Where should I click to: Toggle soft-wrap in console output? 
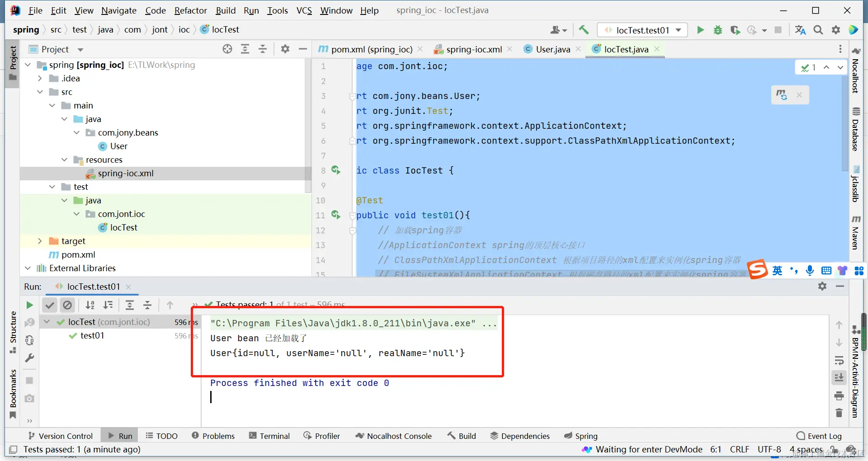click(839, 360)
